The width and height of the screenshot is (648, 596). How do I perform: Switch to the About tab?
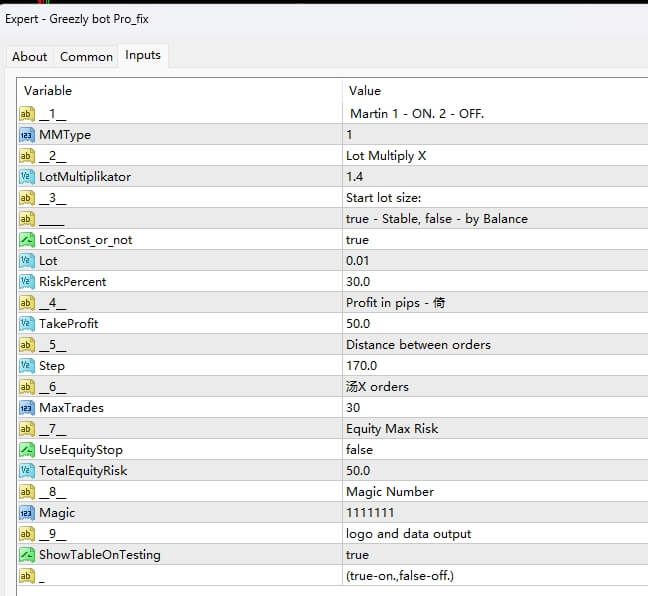29,57
